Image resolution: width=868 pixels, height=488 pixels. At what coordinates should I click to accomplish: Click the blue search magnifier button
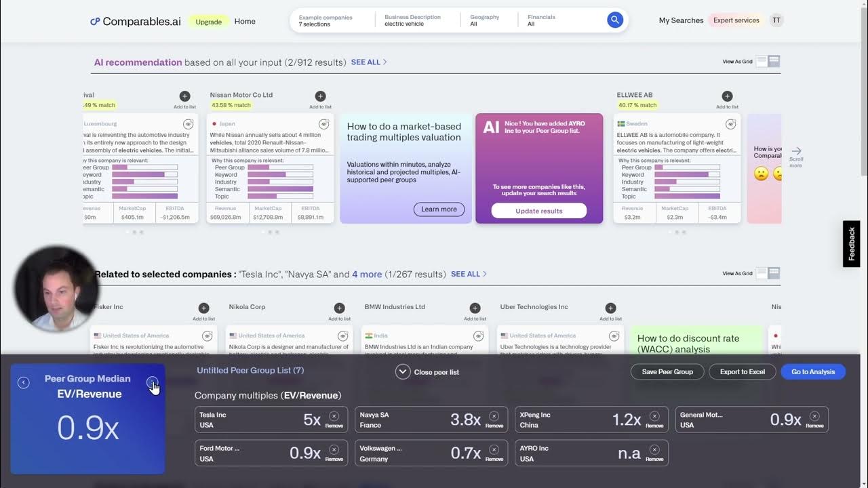point(614,20)
